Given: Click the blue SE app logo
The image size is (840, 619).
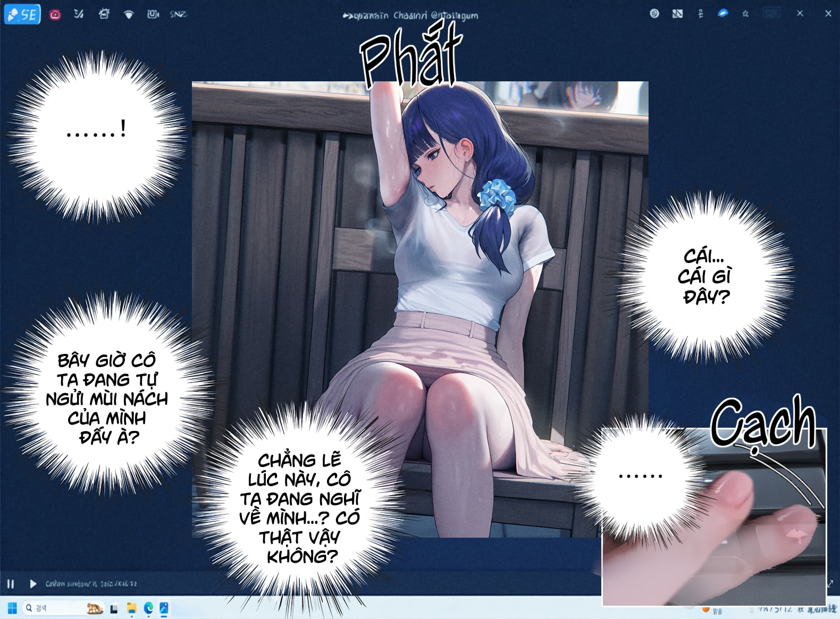Looking at the screenshot, I should 22,14.
